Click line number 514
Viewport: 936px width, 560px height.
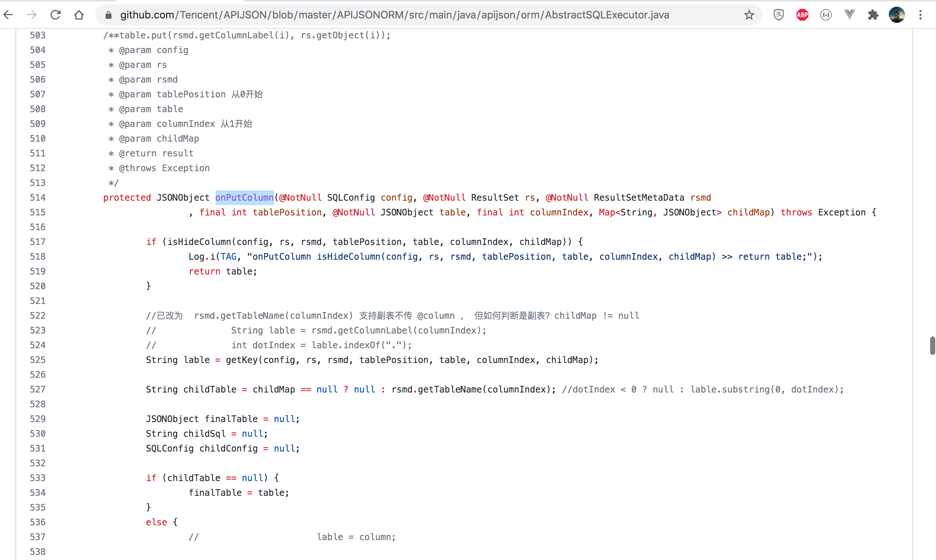[x=37, y=197]
